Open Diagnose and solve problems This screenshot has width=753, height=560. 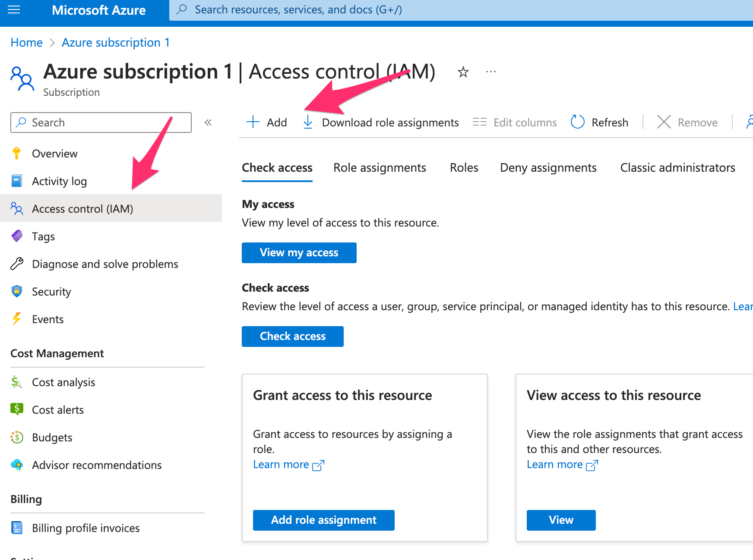[111, 264]
